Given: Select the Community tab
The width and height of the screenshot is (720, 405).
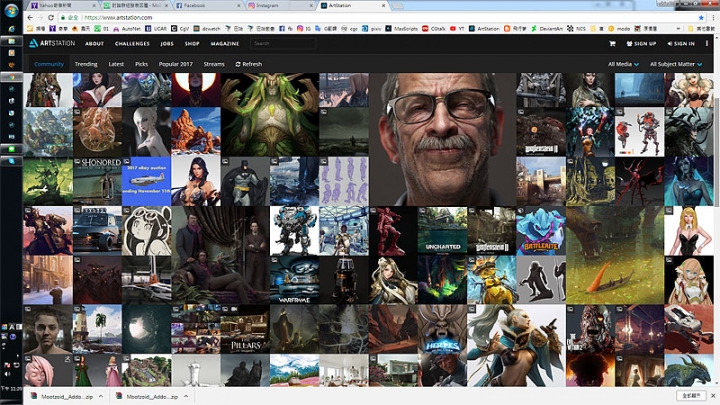Looking at the screenshot, I should point(49,64).
